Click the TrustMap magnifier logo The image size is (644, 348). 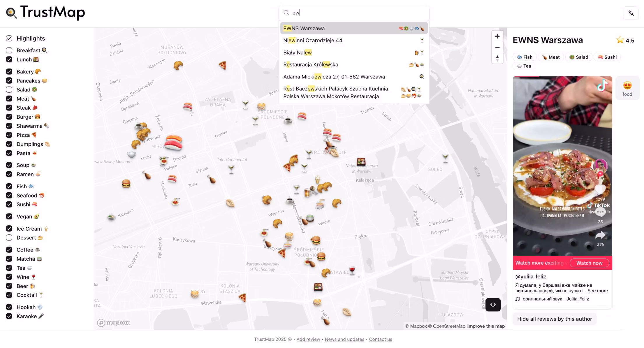pos(11,12)
